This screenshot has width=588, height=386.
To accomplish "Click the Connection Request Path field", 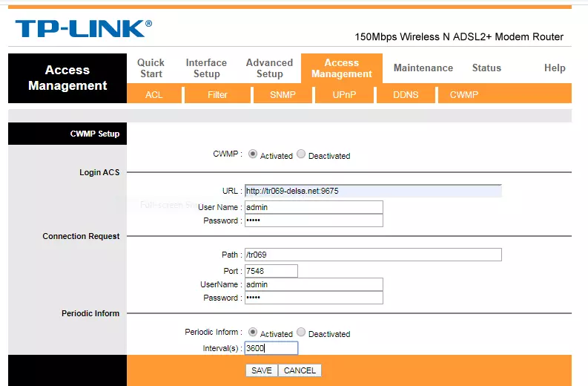I will click(373, 255).
